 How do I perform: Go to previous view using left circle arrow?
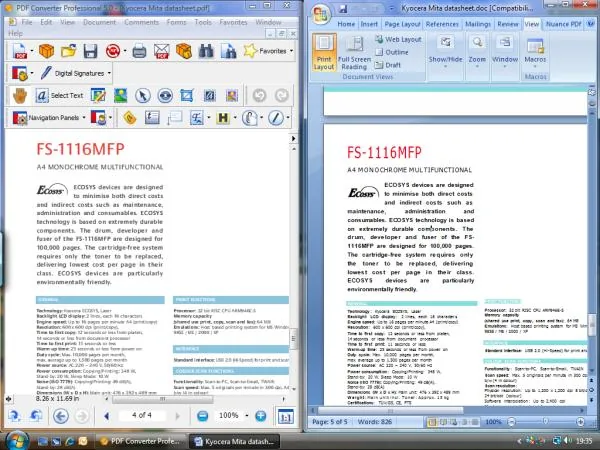(x=60, y=416)
